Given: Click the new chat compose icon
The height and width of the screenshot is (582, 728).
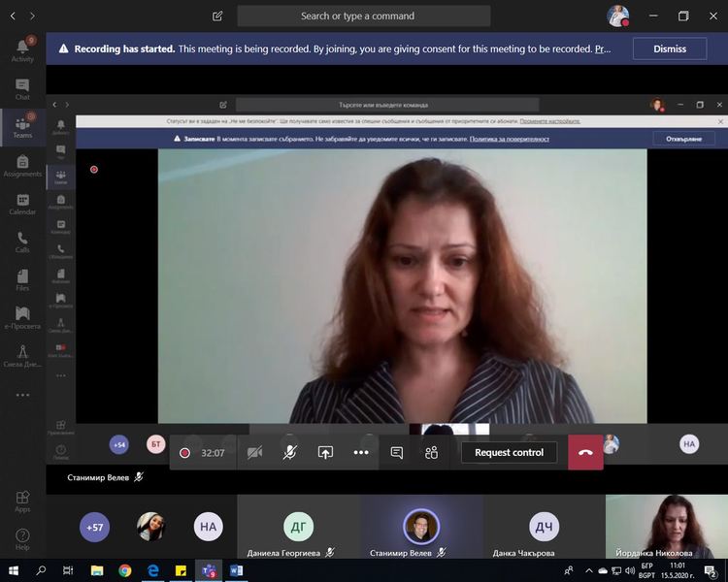Looking at the screenshot, I should click(x=217, y=16).
